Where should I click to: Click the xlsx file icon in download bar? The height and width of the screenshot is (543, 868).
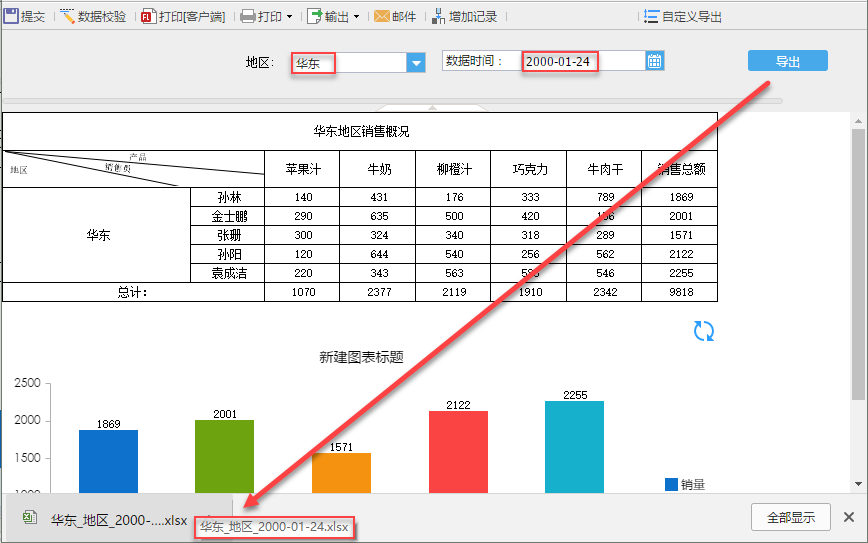tap(30, 518)
